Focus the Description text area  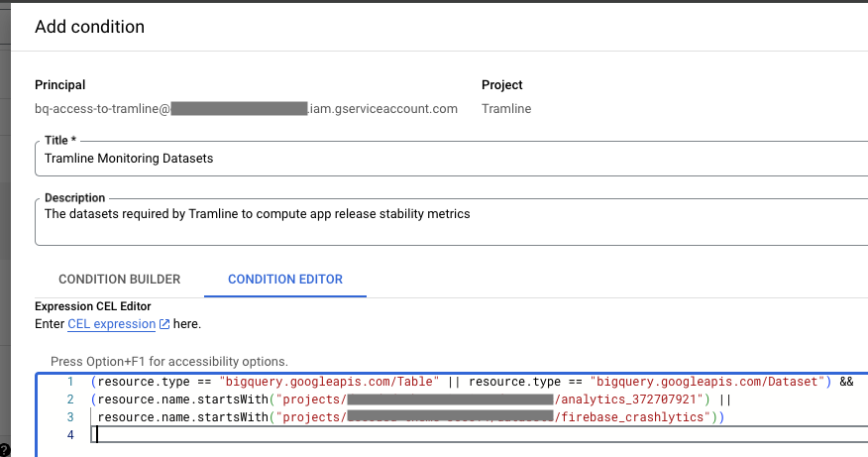tap(451, 222)
